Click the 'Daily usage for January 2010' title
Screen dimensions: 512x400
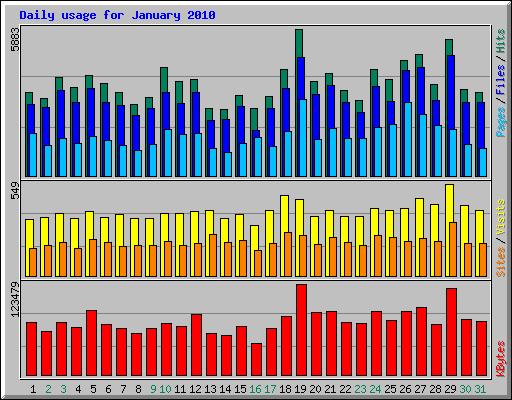pyautogui.click(x=117, y=15)
